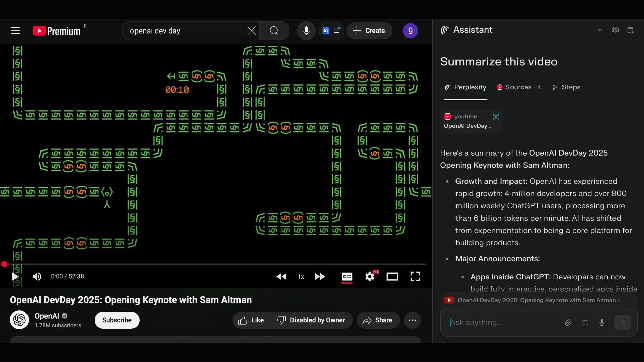Click the Ask anything input field
Viewport: 644px width, 362px height.
pos(503,322)
